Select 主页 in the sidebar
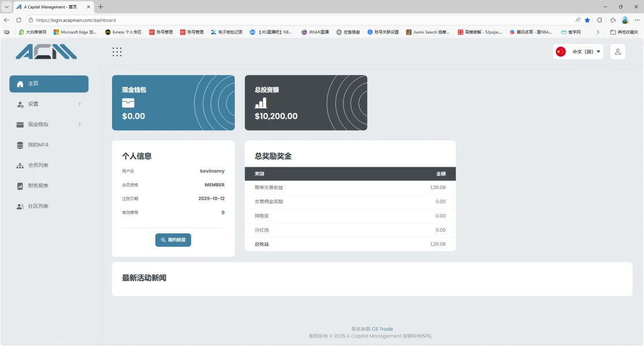Viewport: 644px width, 346px height. point(49,84)
